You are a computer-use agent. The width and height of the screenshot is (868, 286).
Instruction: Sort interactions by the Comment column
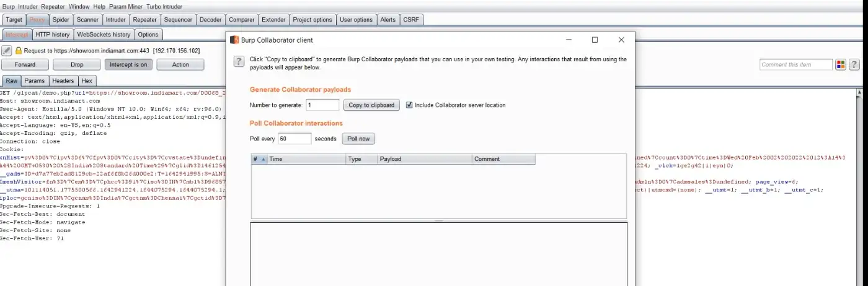[x=503, y=159]
